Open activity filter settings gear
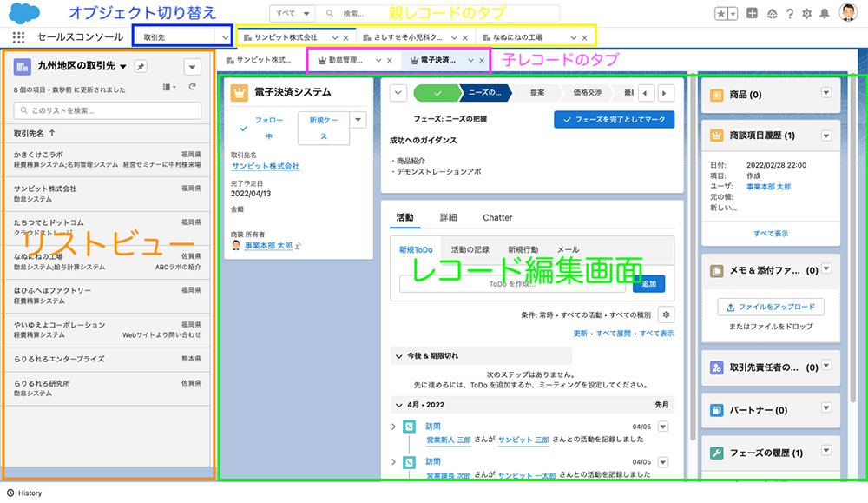Viewport: 868px width, 503px height. coord(666,314)
